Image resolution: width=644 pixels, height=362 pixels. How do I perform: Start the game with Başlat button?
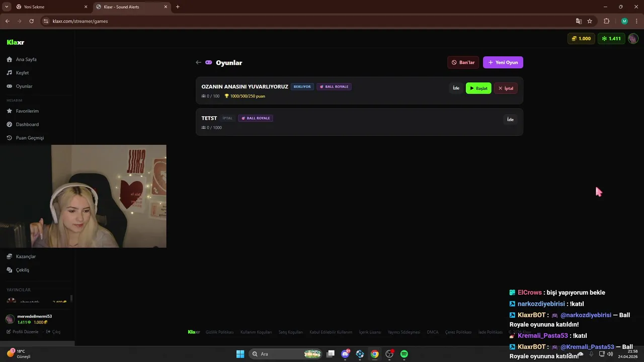click(x=478, y=88)
